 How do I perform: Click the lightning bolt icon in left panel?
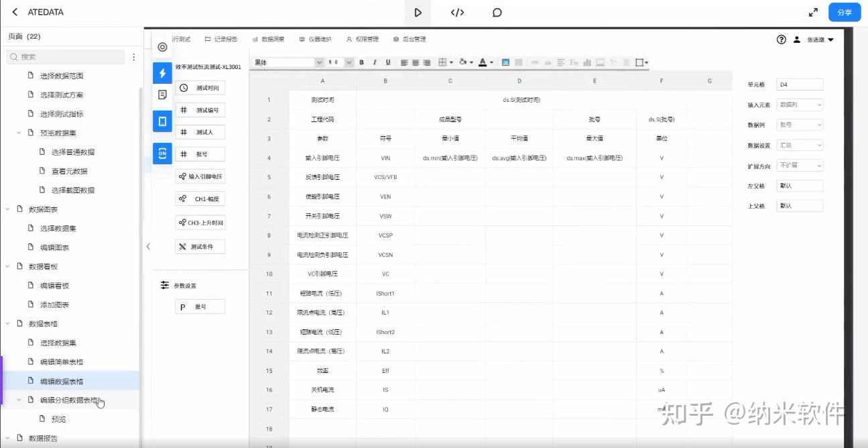pos(162,73)
